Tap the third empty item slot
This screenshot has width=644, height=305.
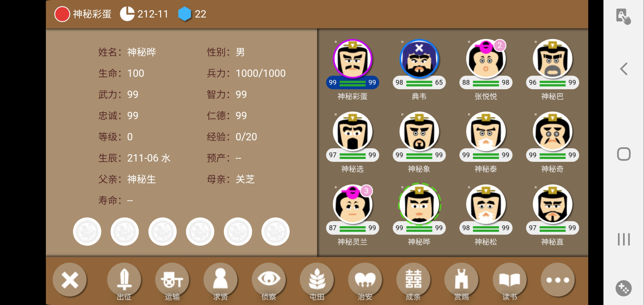[x=162, y=232]
